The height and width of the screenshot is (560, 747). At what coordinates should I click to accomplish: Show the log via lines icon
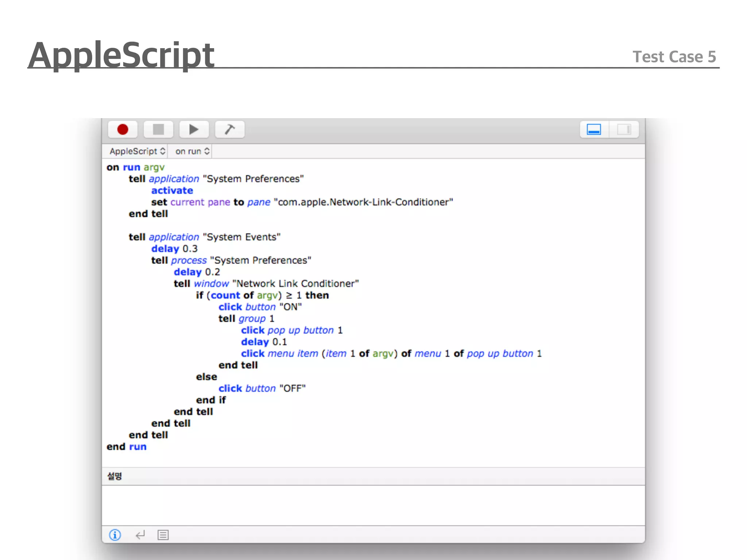point(163,535)
